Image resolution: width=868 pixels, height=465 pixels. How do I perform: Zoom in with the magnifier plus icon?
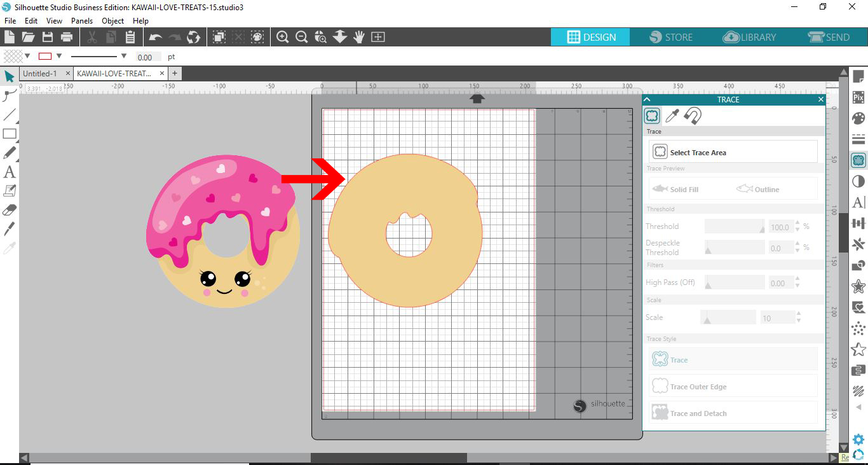tap(283, 37)
